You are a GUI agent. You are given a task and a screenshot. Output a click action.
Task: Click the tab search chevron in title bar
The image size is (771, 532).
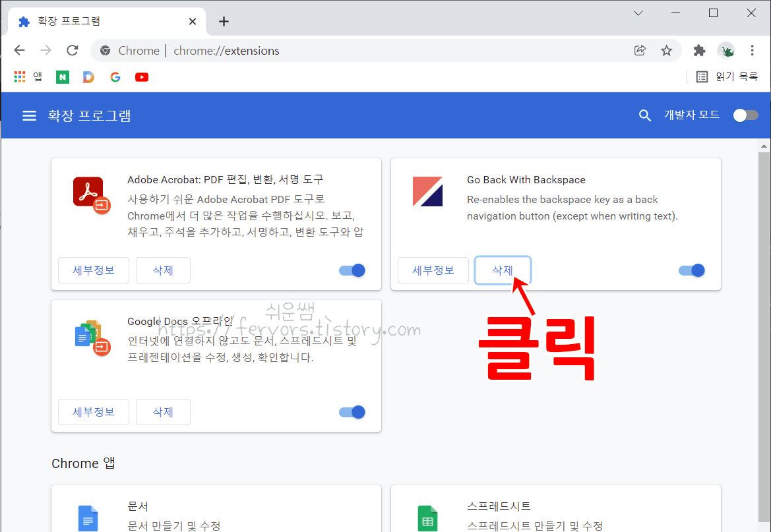638,13
